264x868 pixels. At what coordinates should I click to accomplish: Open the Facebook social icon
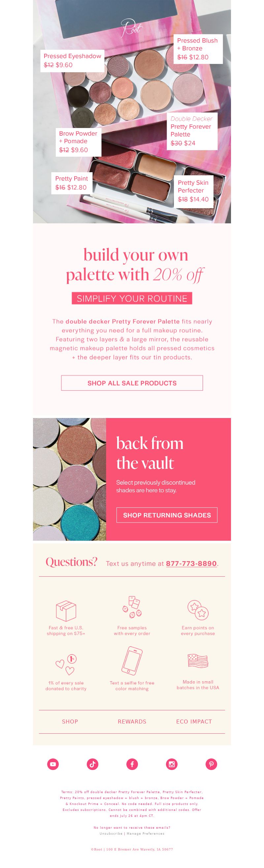pyautogui.click(x=132, y=764)
